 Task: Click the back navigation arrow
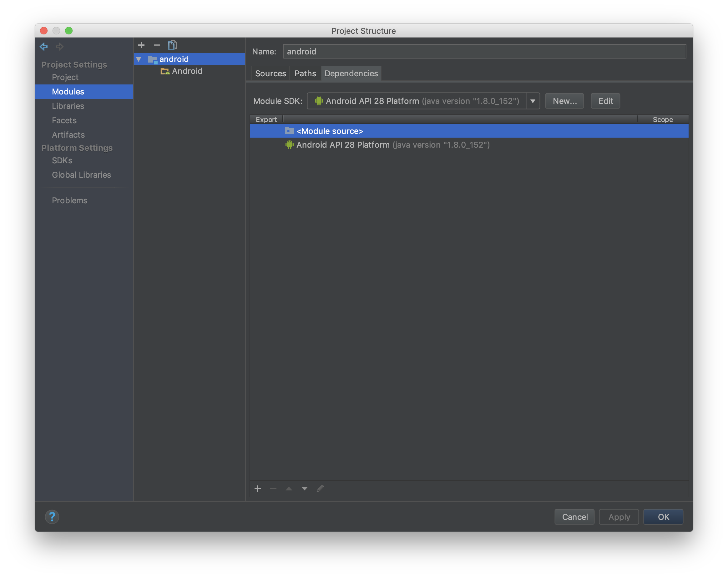tap(44, 46)
